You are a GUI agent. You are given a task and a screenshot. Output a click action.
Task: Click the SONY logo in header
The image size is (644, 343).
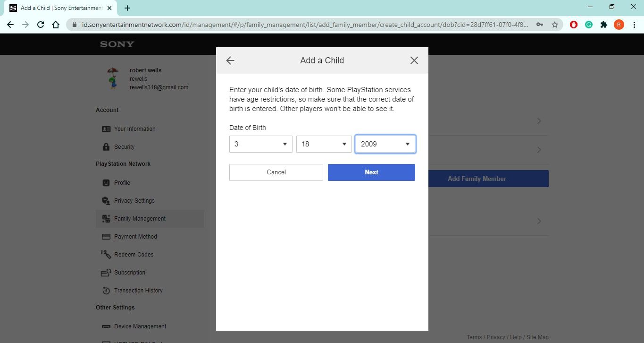pos(117,44)
